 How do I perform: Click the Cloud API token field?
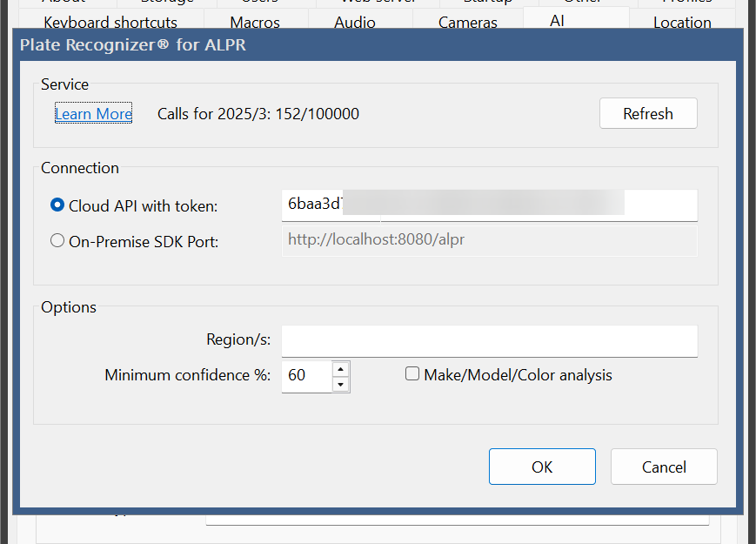[x=490, y=205]
